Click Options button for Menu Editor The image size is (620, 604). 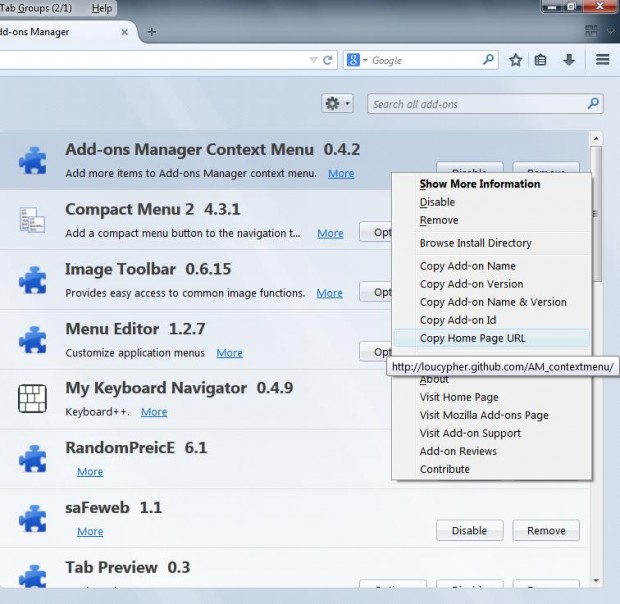click(376, 351)
